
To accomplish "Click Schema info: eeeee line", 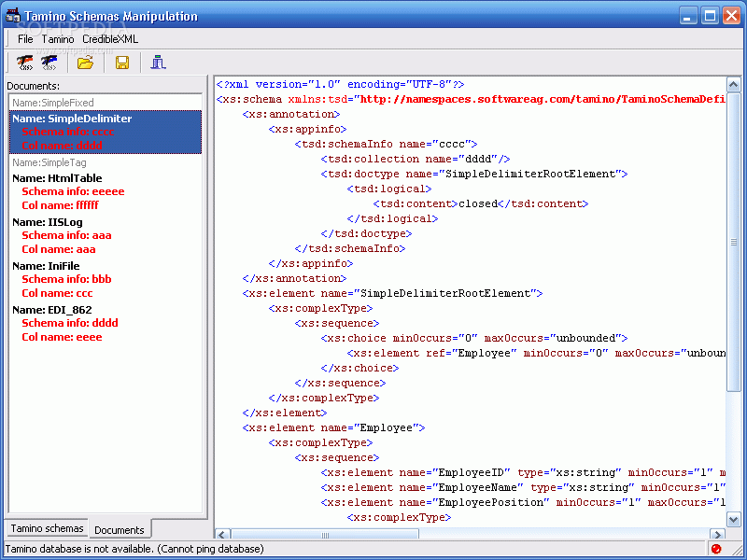I will pos(73,191).
